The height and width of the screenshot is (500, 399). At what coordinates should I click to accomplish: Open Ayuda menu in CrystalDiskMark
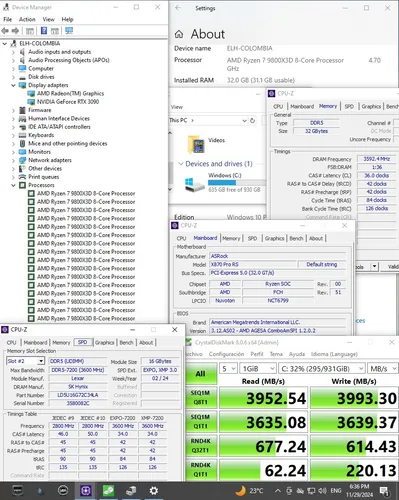(x=297, y=354)
